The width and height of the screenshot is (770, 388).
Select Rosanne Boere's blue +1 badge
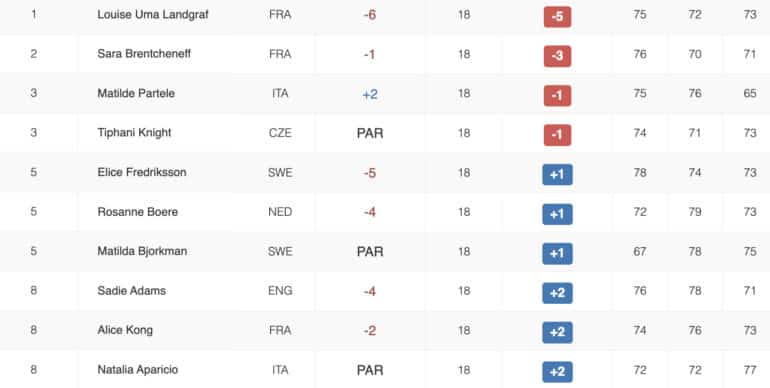tap(557, 214)
